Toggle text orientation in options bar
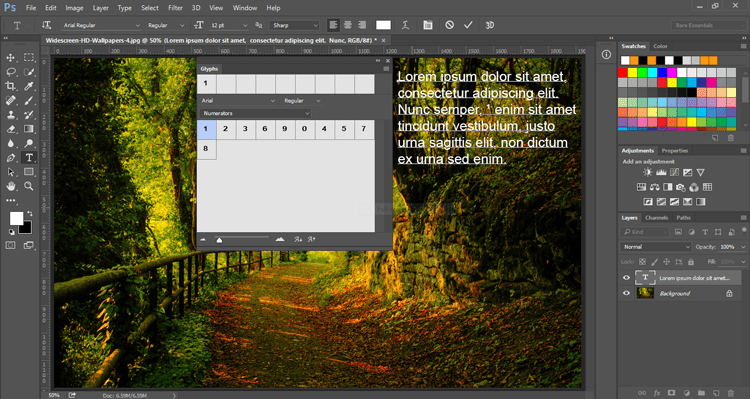 click(46, 25)
